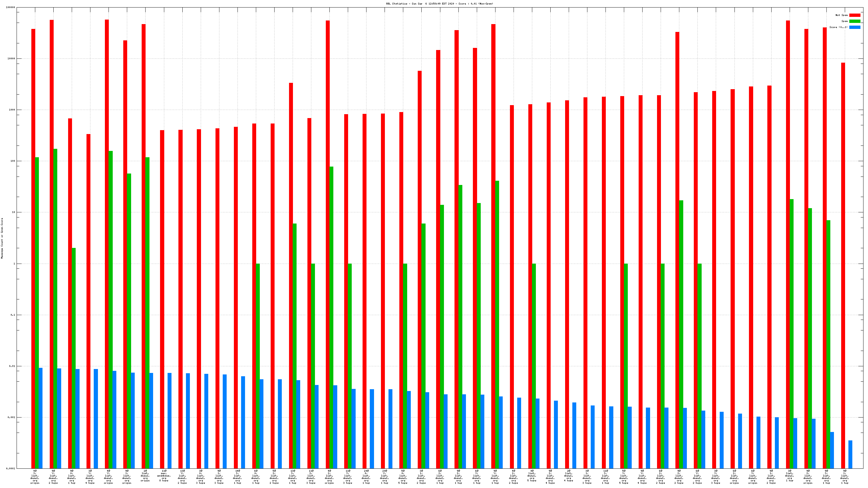
Task: Click the '14@ 3.list.dnswl.org 1 hop' axis label
Action: [x=237, y=477]
